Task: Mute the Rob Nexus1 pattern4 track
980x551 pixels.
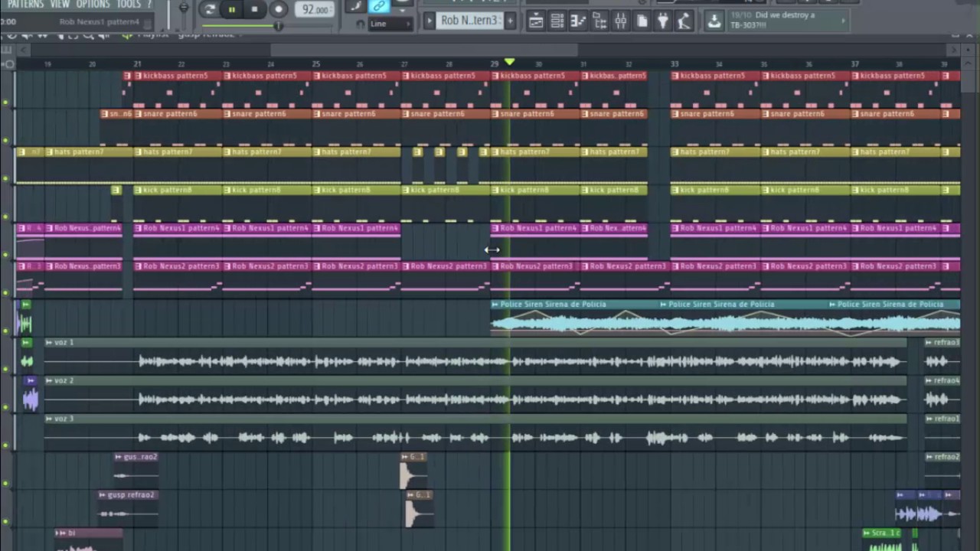Action: click(6, 256)
